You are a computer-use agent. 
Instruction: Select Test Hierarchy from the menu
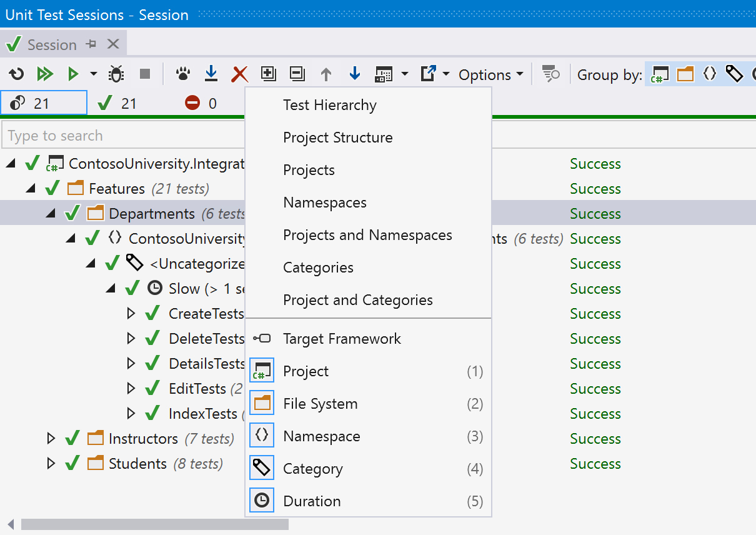329,105
